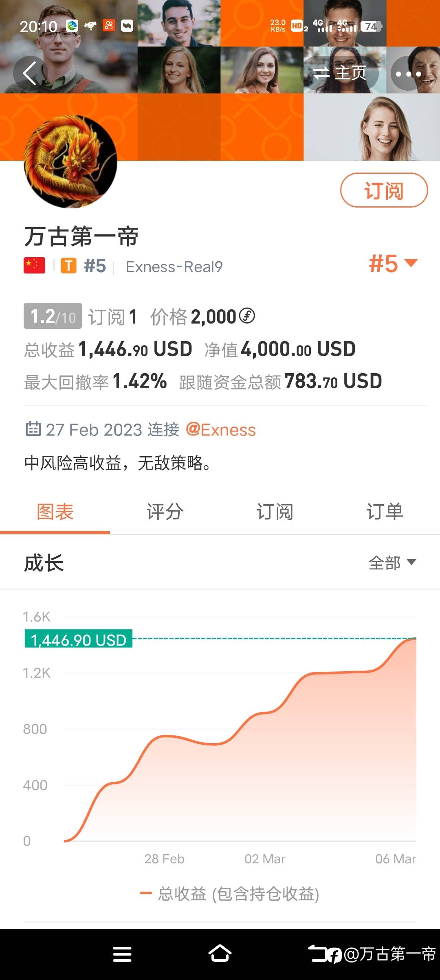Switch to 主页 home page button
The image size is (440, 980).
tap(341, 73)
